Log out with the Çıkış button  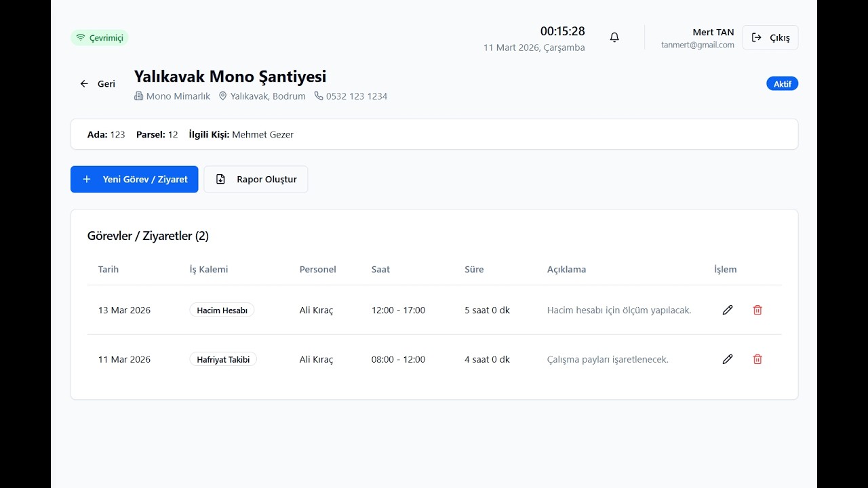770,37
